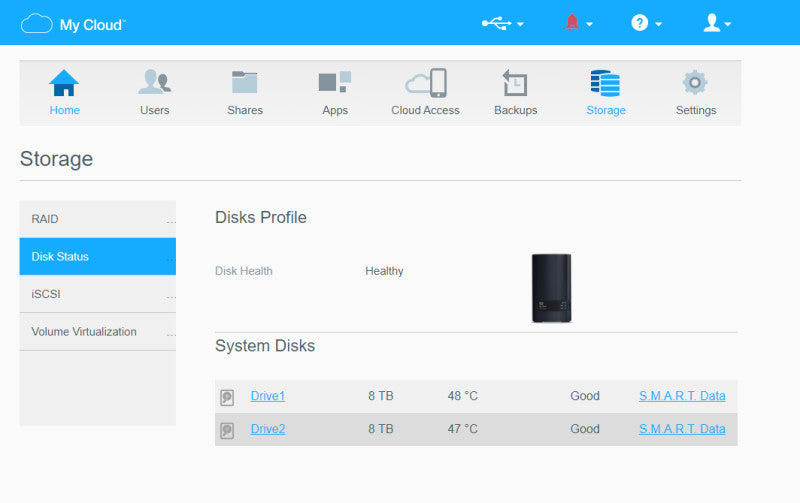Click the System Disks heading
Screen dimensions: 800x503
click(x=265, y=346)
